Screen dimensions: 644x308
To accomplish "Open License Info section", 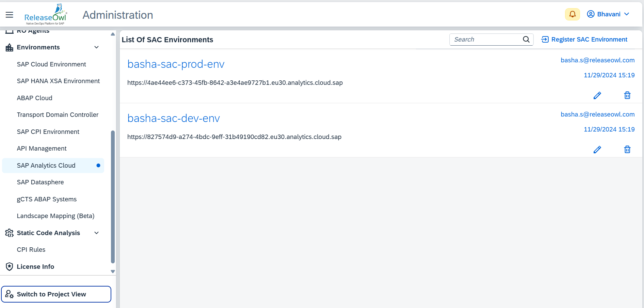I will pyautogui.click(x=35, y=267).
